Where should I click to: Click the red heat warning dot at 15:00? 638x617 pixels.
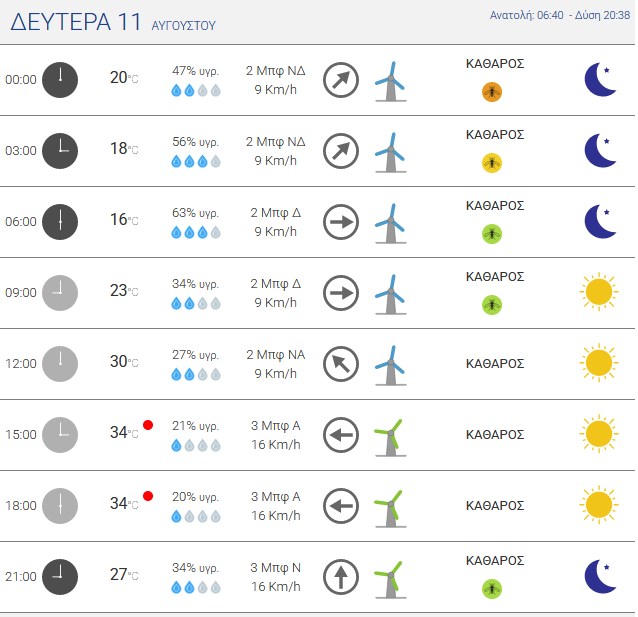tap(148, 425)
